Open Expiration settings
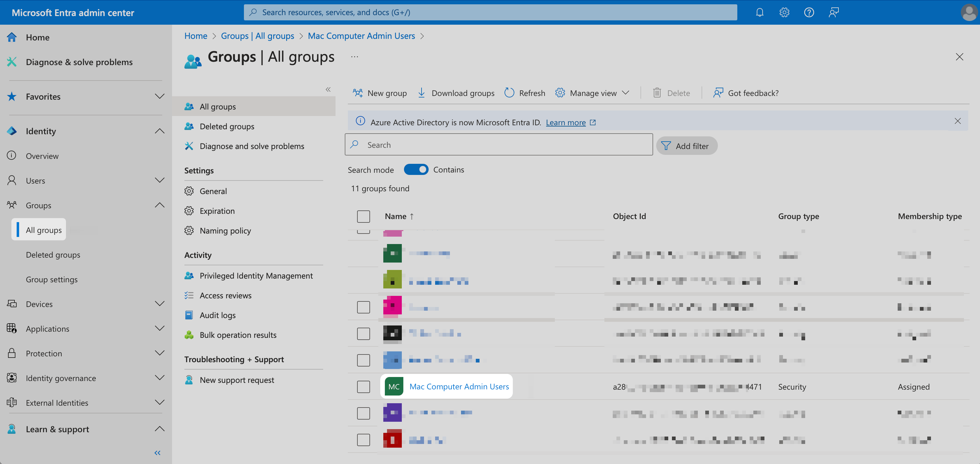 coord(217,210)
